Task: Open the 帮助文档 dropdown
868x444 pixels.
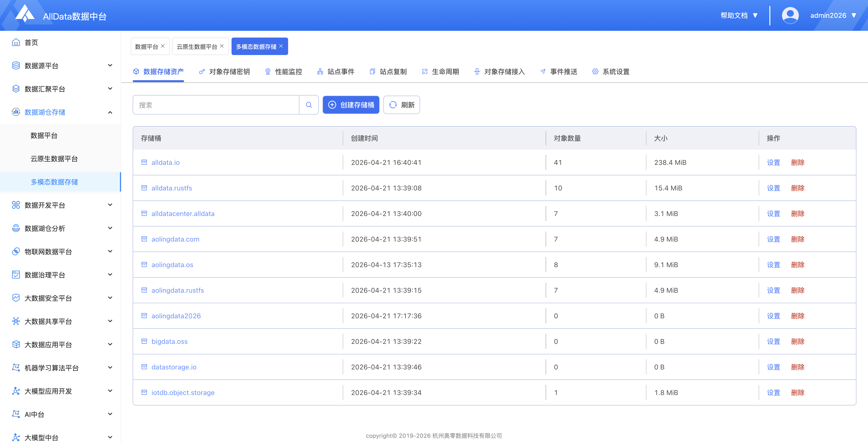Action: pos(739,15)
